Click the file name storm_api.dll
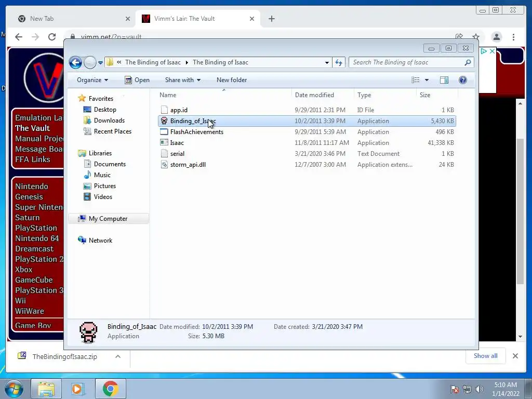The image size is (532, 399). pyautogui.click(x=188, y=165)
